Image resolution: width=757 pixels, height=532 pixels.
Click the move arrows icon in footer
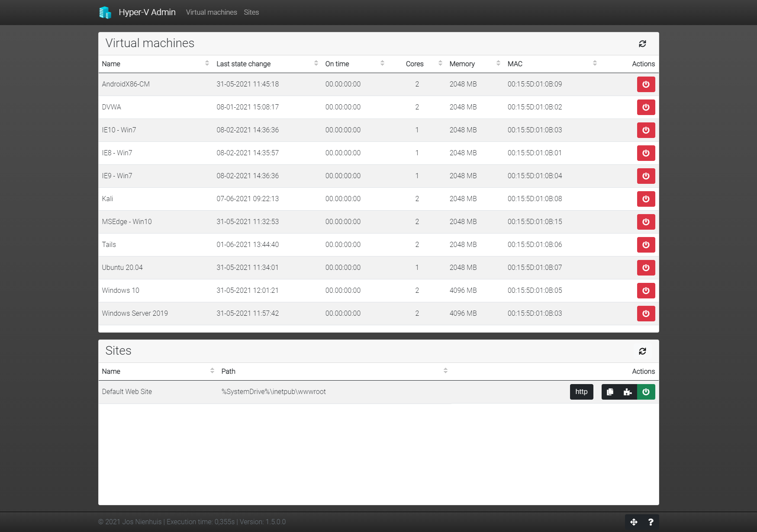click(x=634, y=522)
